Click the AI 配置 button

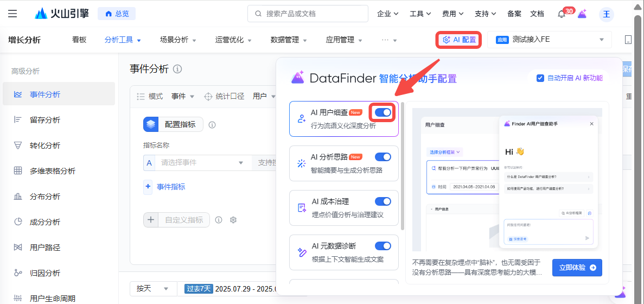tap(459, 40)
